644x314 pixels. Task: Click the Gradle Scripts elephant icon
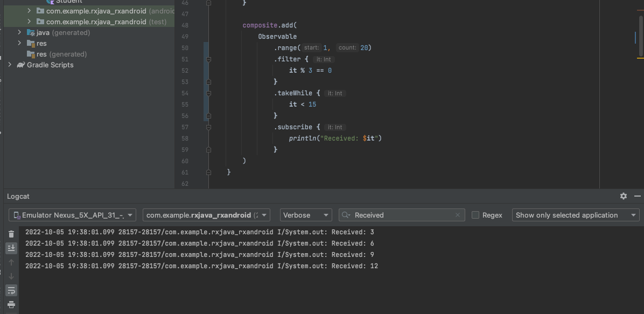click(20, 65)
